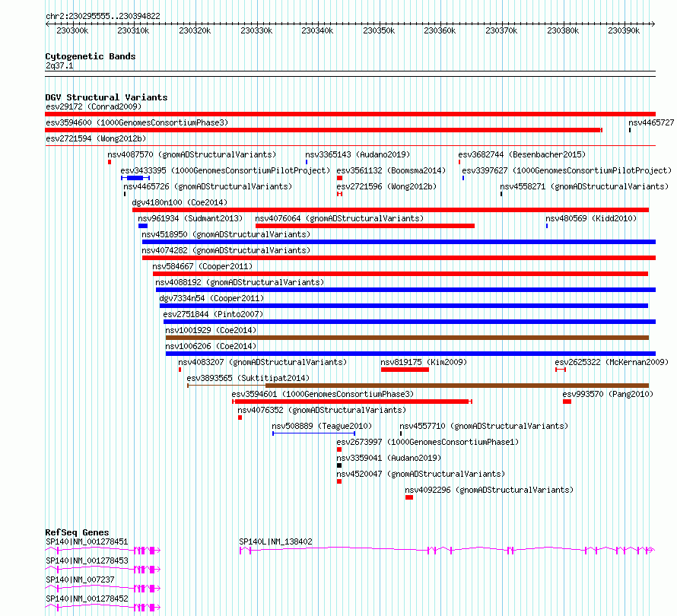The width and height of the screenshot is (677, 616).
Task: Click the 230340k ruler position label
Action: coord(317,30)
